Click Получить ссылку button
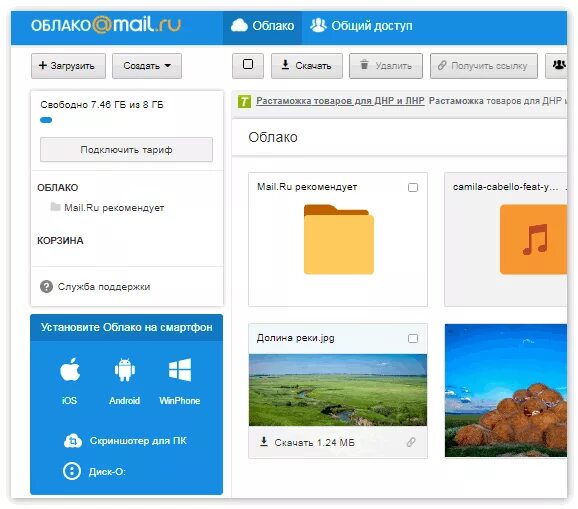The image size is (578, 509). click(x=484, y=66)
